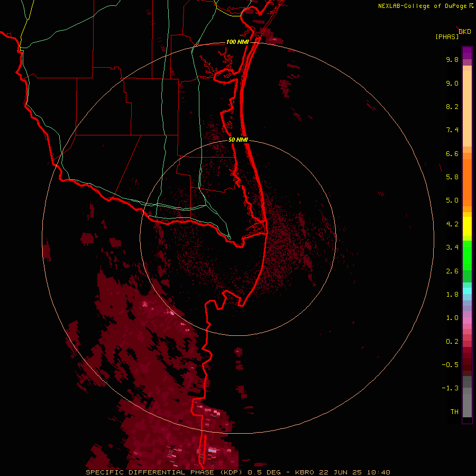
Task: Click the 7.4 value on color scale
Action: (452, 130)
